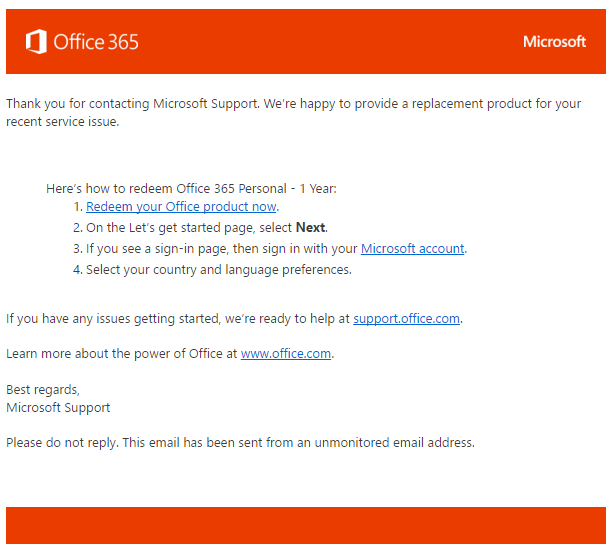Click the "Best regards," closing line

click(x=43, y=389)
